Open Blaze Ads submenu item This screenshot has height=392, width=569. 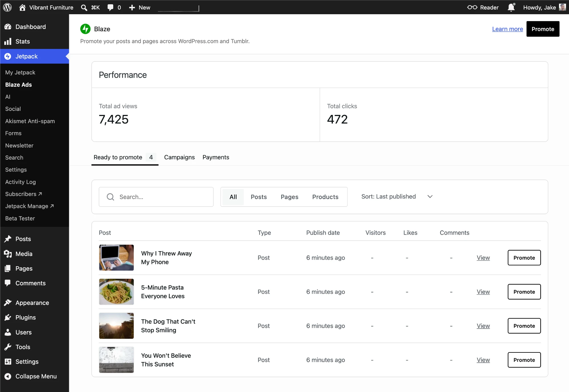click(18, 85)
